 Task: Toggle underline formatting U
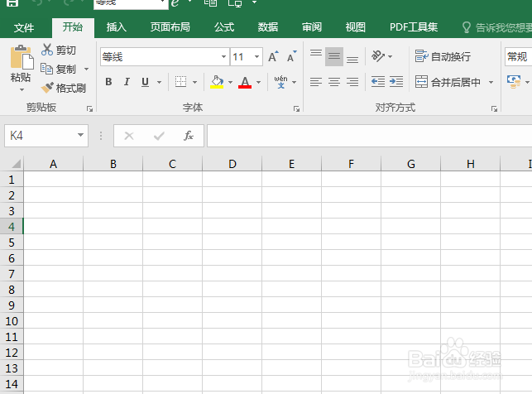(146, 82)
